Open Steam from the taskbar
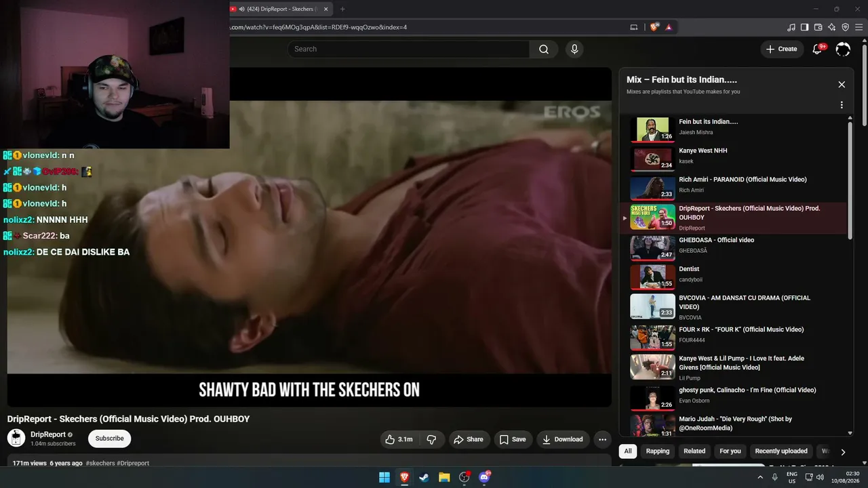 (424, 477)
